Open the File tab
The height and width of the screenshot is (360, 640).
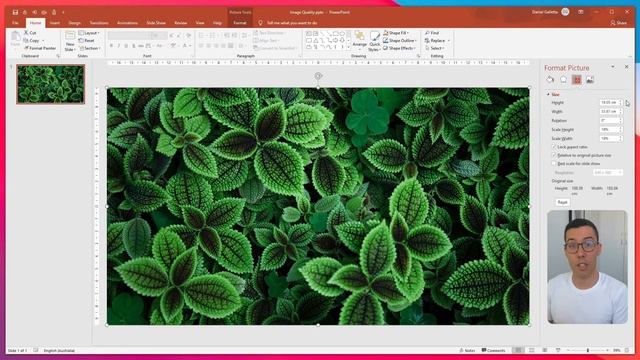(16, 23)
